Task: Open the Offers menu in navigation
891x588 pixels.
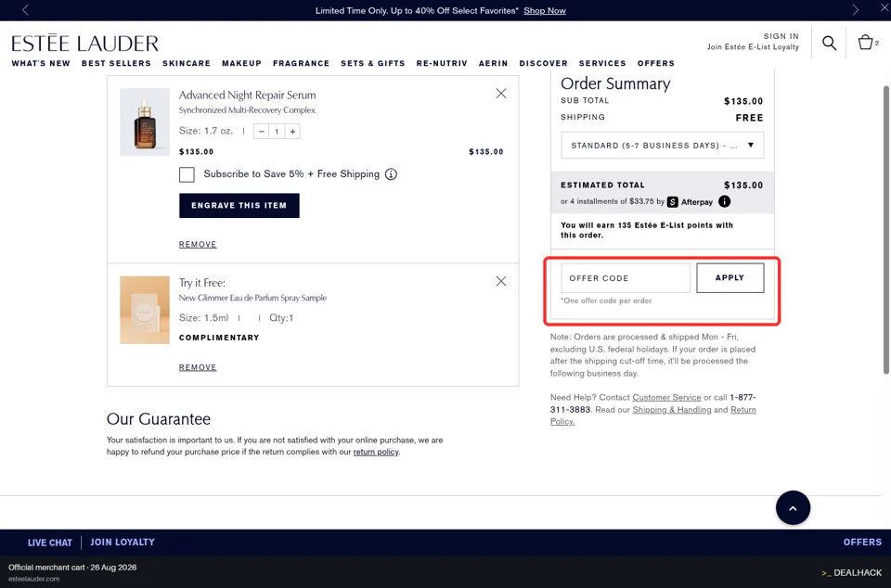Action: (656, 64)
